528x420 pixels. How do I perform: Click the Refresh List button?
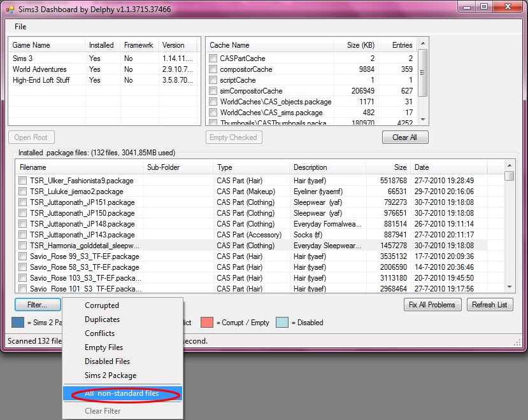pos(490,305)
